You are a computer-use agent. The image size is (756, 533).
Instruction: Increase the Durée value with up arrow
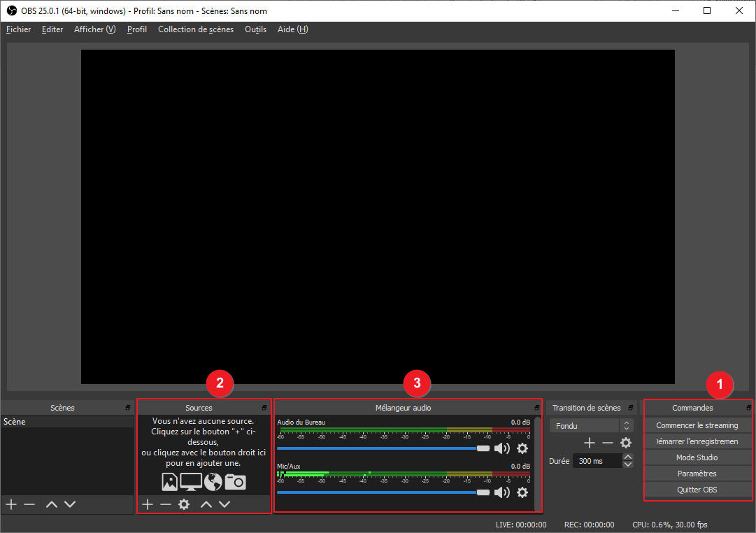tap(627, 457)
